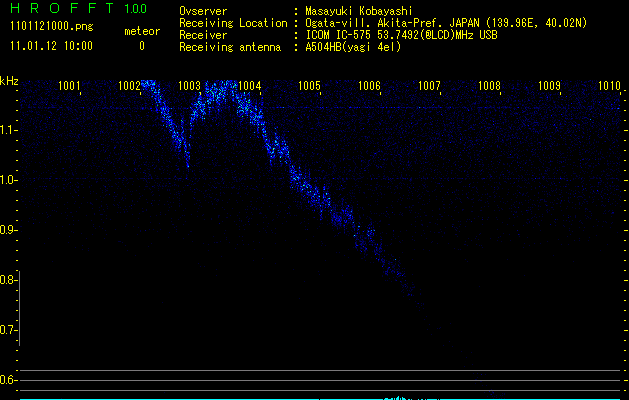The height and width of the screenshot is (400, 629).
Task: Click the date stamp 11.01.12 10:00
Action: [51, 46]
